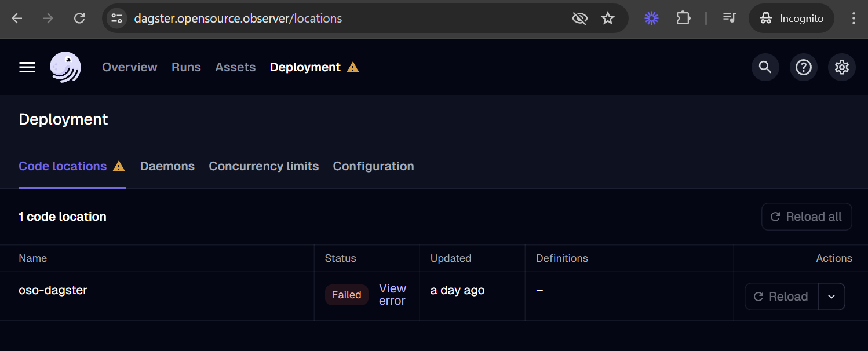Image resolution: width=868 pixels, height=351 pixels.
Task: Click the site information icon in address bar
Action: coord(116,18)
